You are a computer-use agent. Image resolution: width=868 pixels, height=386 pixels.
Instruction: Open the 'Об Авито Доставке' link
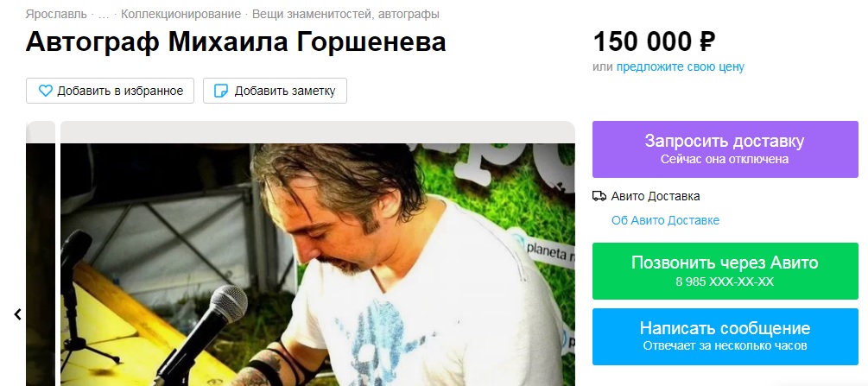[x=665, y=220]
